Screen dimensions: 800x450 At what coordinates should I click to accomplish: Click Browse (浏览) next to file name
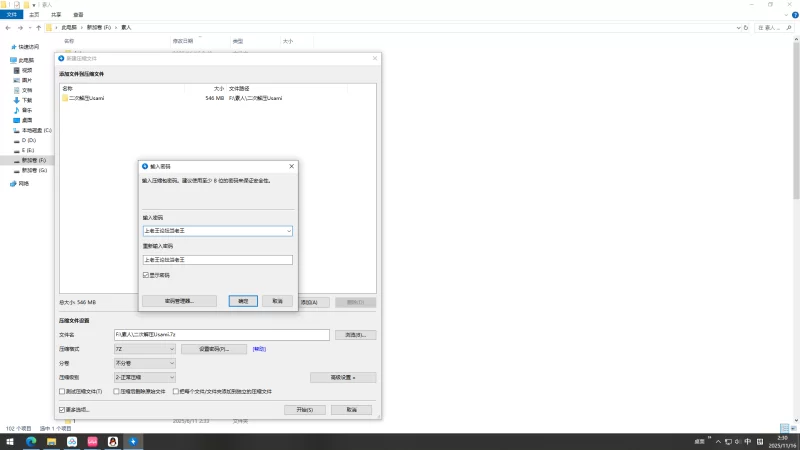tap(355, 335)
